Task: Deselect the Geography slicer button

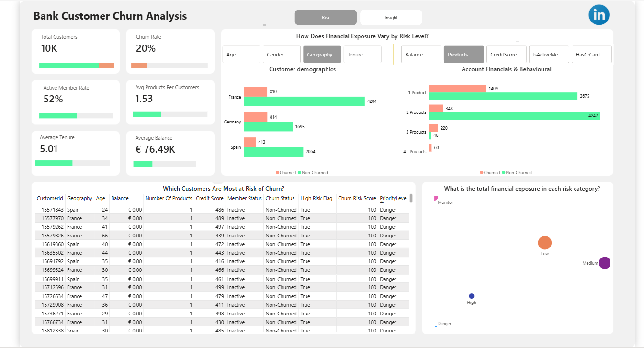Action: click(x=322, y=54)
